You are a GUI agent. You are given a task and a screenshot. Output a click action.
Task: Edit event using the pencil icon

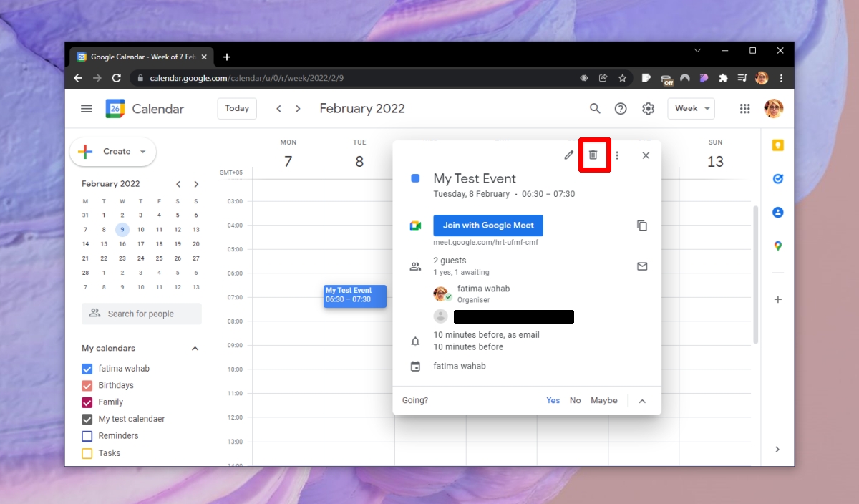pyautogui.click(x=569, y=155)
